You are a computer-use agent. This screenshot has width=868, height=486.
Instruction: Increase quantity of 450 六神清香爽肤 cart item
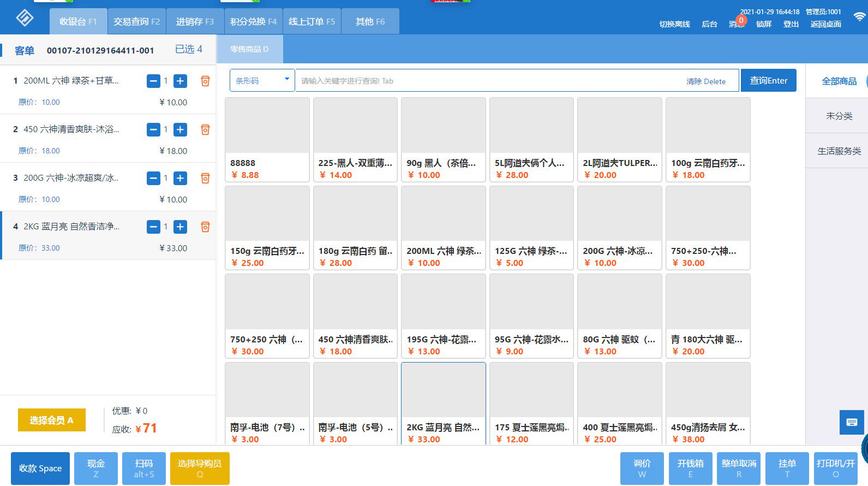pos(180,130)
